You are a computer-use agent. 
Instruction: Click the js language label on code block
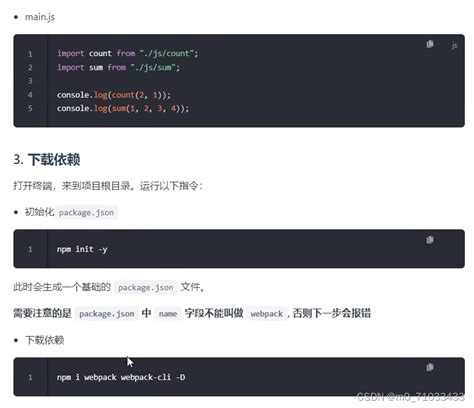(454, 46)
